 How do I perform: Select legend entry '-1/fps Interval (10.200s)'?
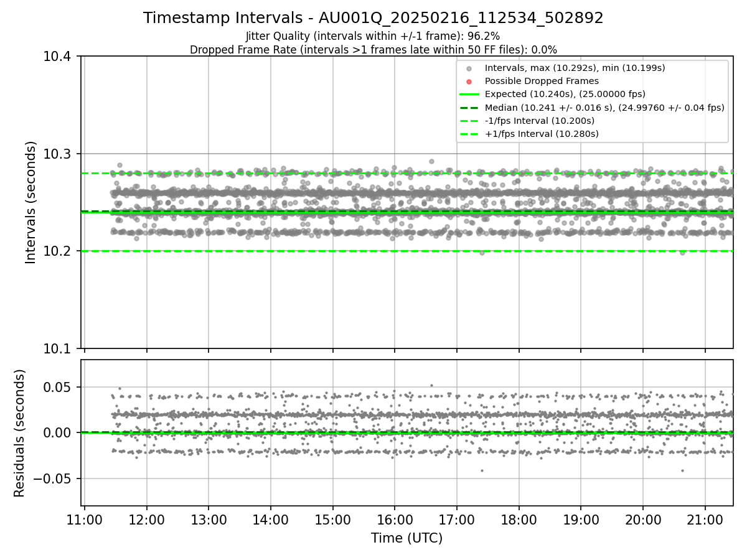540,121
